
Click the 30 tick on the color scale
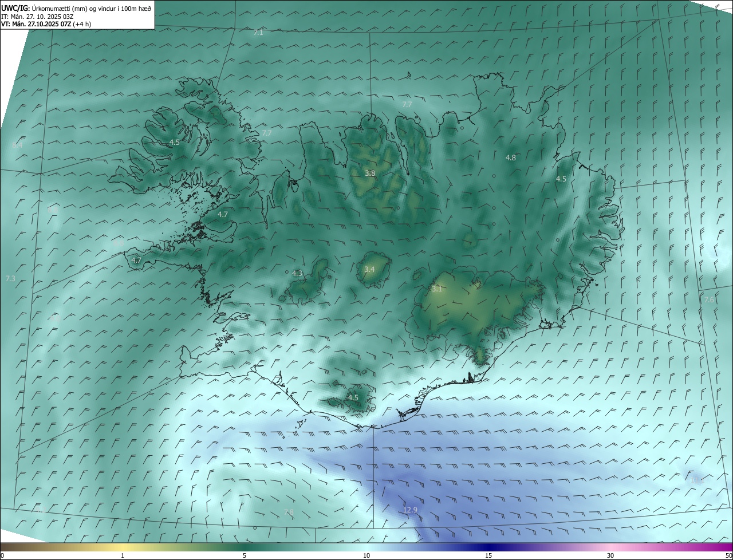(x=610, y=555)
